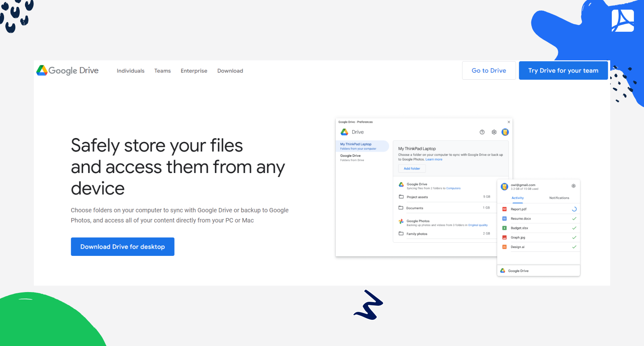Image resolution: width=644 pixels, height=346 pixels.
Task: Click the Original quality link
Action: pyautogui.click(x=478, y=225)
